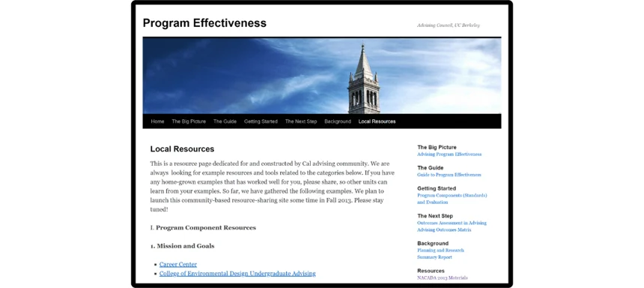Go to The Big Picture menu item

click(x=189, y=121)
